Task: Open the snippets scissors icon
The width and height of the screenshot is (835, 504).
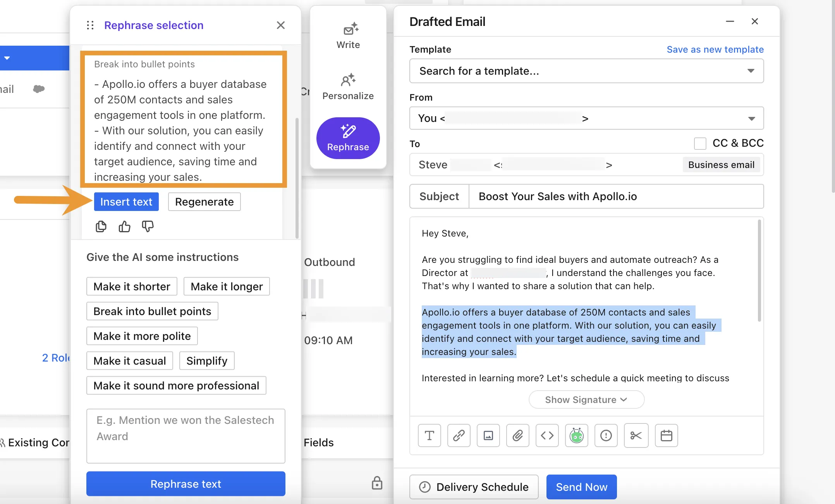Action: click(x=636, y=435)
